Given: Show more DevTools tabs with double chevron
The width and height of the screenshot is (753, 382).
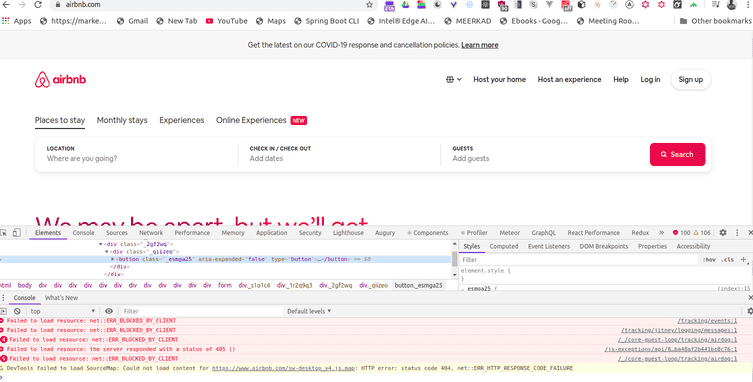Looking at the screenshot, I should (661, 233).
